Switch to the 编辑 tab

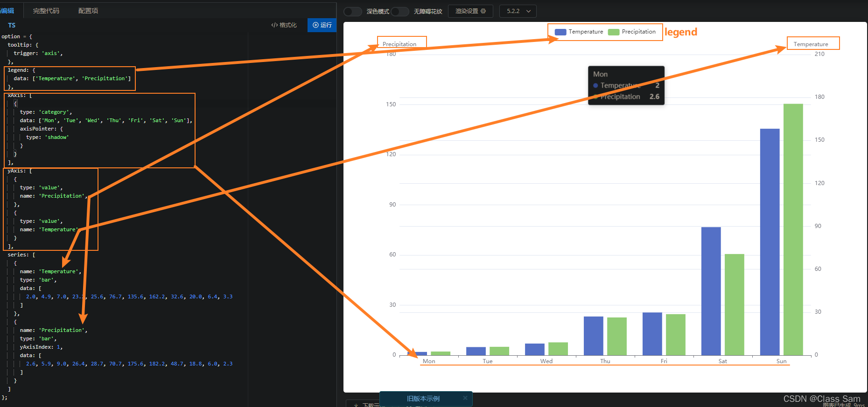(7, 11)
